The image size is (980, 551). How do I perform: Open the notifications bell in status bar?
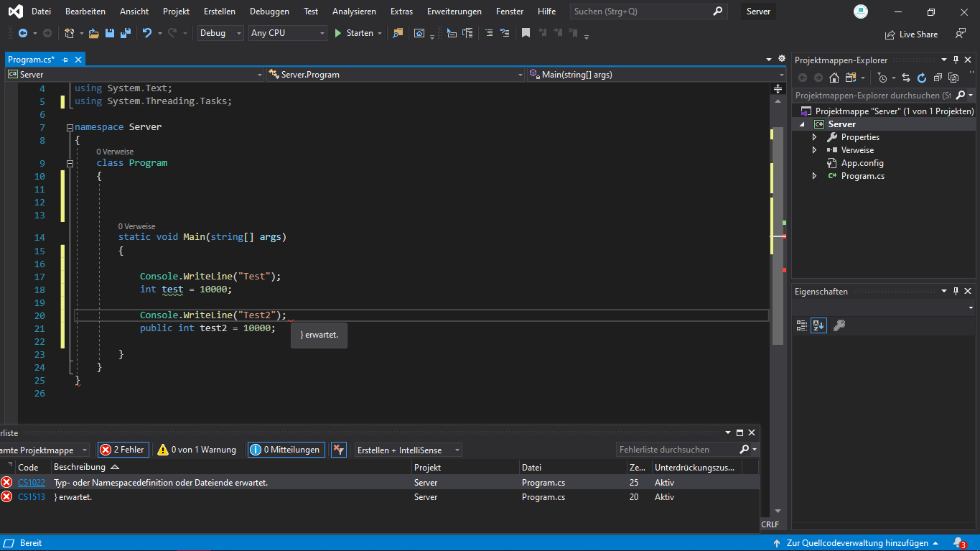958,542
